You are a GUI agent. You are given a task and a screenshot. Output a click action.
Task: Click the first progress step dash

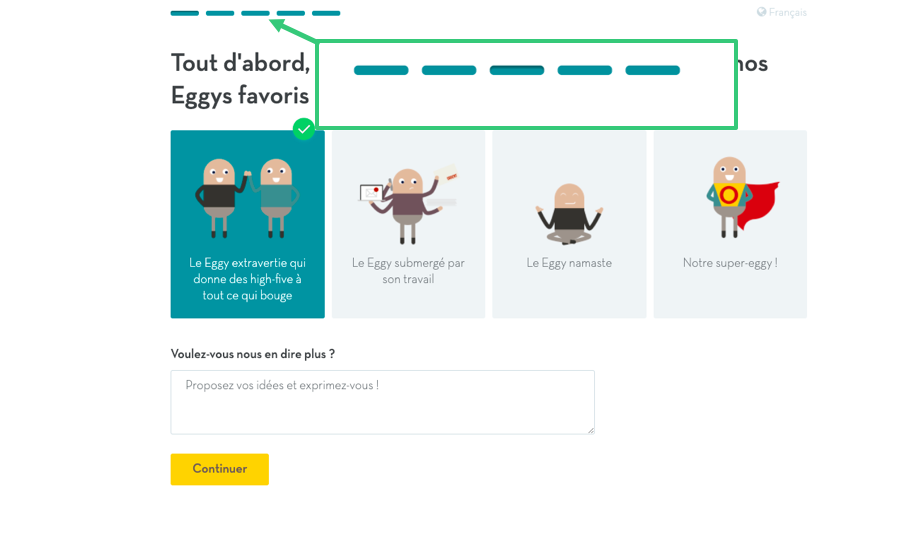pos(185,13)
